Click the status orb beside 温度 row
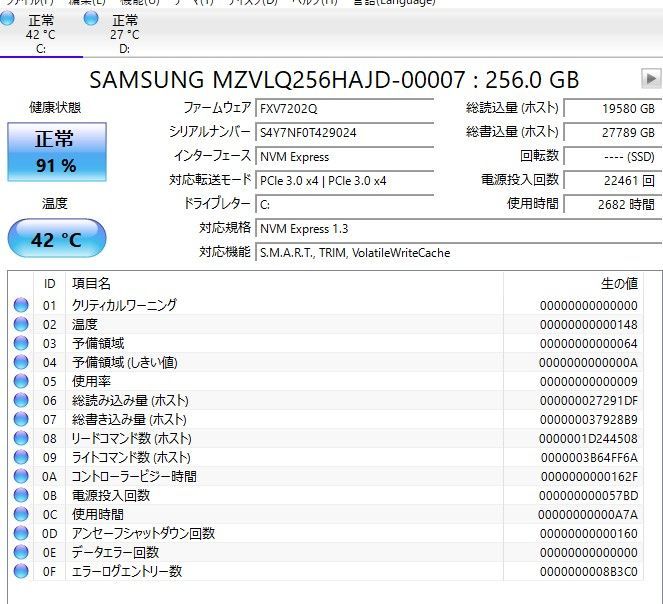 21,324
